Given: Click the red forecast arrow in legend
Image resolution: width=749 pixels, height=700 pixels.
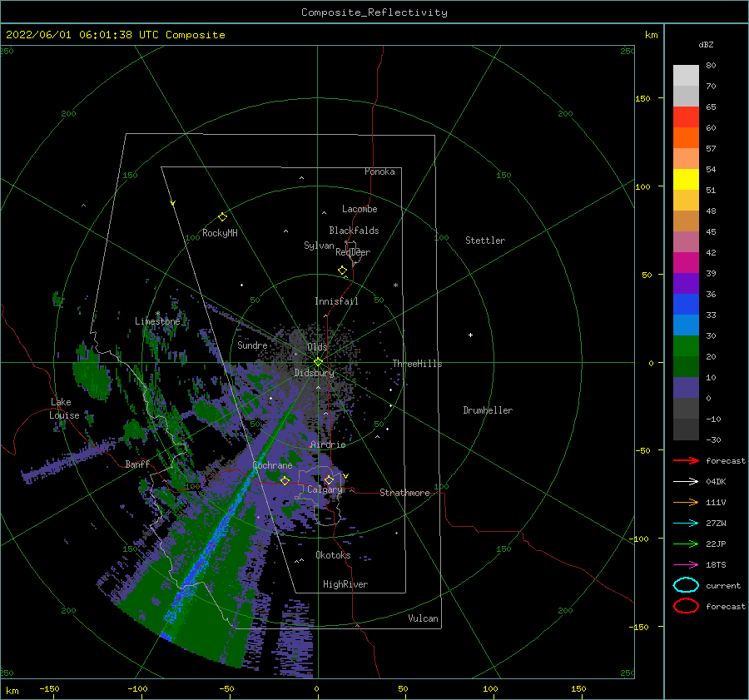Looking at the screenshot, I should coord(686,460).
